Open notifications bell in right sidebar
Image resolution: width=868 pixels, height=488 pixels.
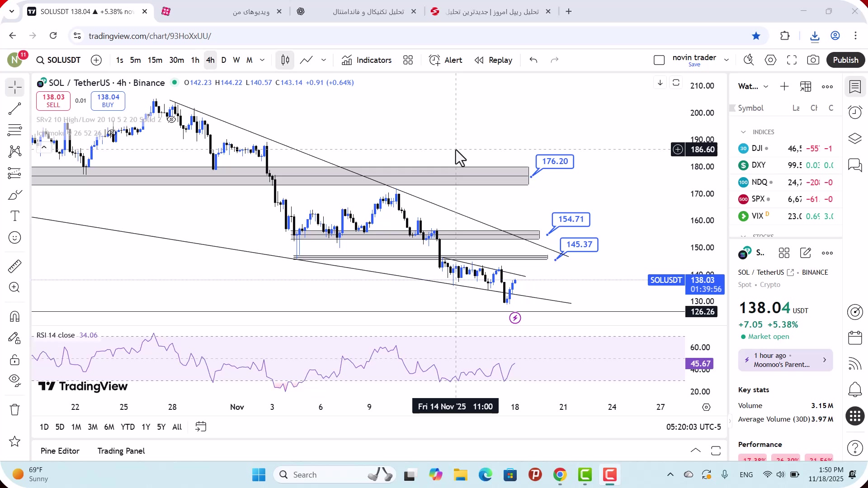click(855, 389)
